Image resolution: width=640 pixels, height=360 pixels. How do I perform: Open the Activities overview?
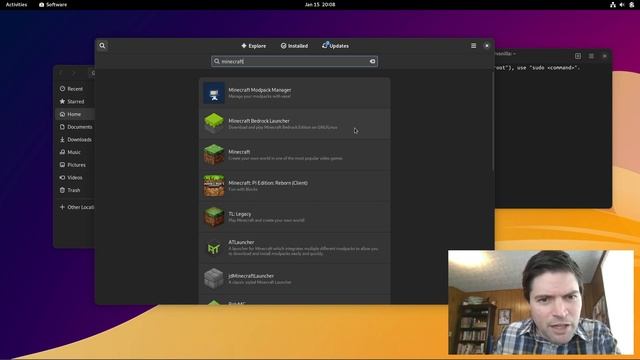(x=16, y=4)
